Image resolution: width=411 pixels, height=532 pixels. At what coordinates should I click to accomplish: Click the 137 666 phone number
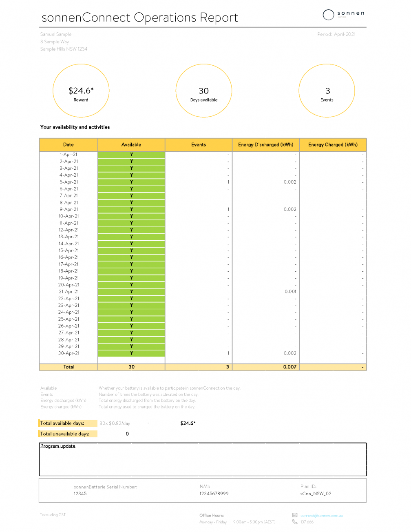[x=307, y=522]
